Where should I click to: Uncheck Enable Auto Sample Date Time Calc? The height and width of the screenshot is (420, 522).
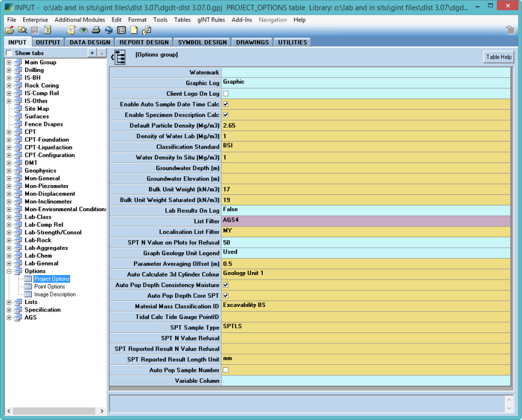click(x=226, y=104)
